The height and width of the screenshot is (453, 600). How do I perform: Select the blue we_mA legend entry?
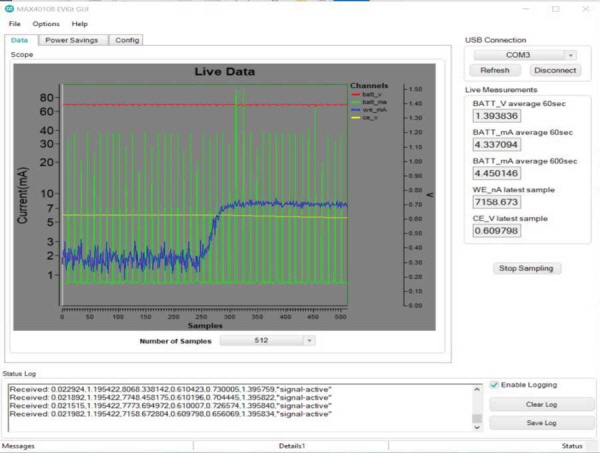pos(372,110)
